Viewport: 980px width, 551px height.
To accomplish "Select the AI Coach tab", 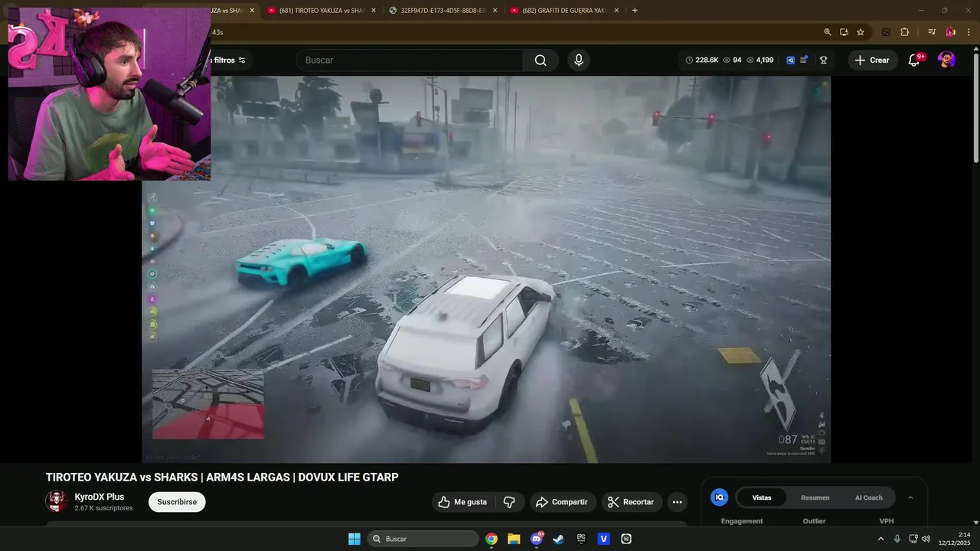I will point(869,497).
